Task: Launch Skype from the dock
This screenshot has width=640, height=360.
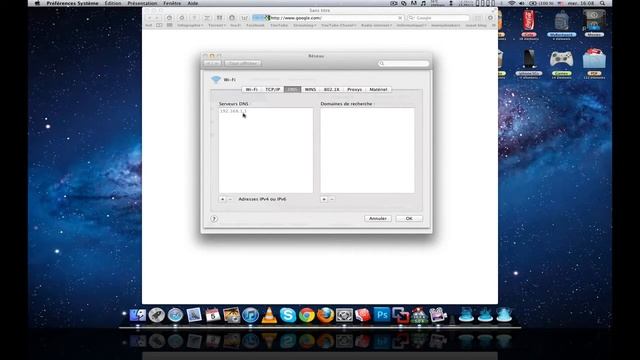Action: [x=288, y=315]
